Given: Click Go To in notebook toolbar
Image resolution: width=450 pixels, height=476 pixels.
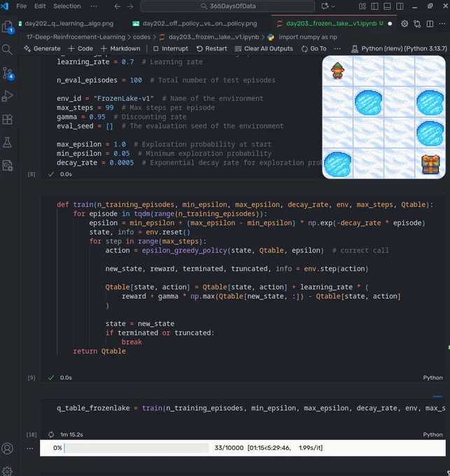Looking at the screenshot, I should tap(314, 48).
